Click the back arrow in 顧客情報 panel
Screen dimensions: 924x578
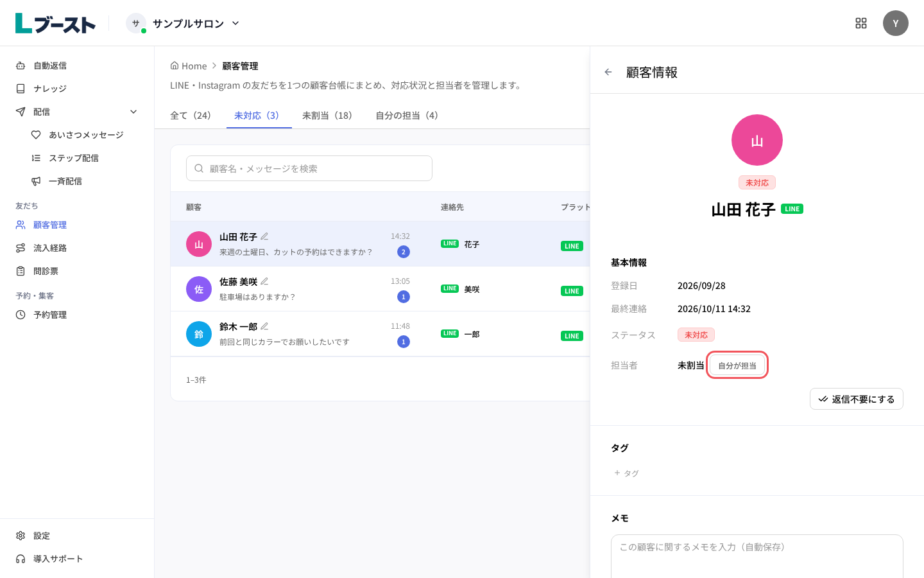pos(608,72)
